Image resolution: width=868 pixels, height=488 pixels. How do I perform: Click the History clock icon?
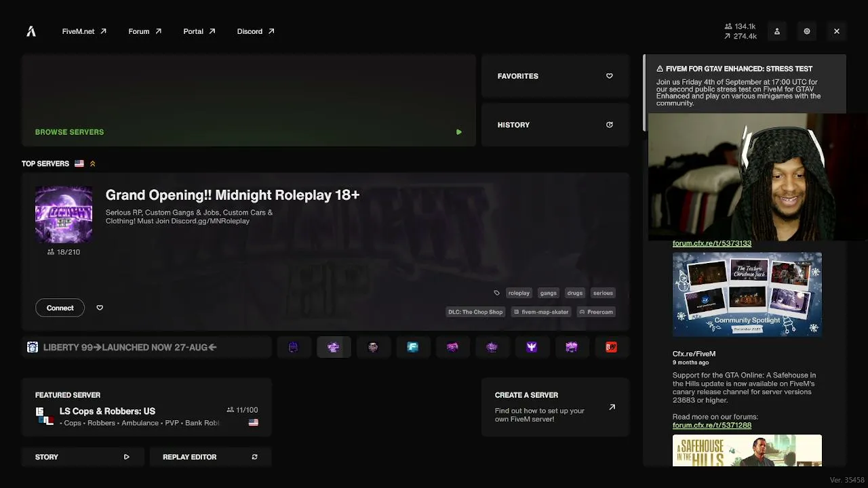click(x=609, y=125)
